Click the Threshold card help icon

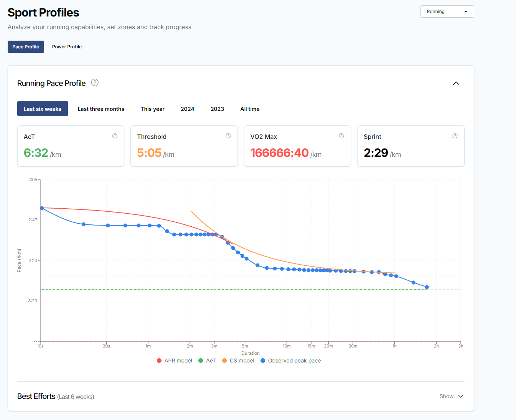228,136
